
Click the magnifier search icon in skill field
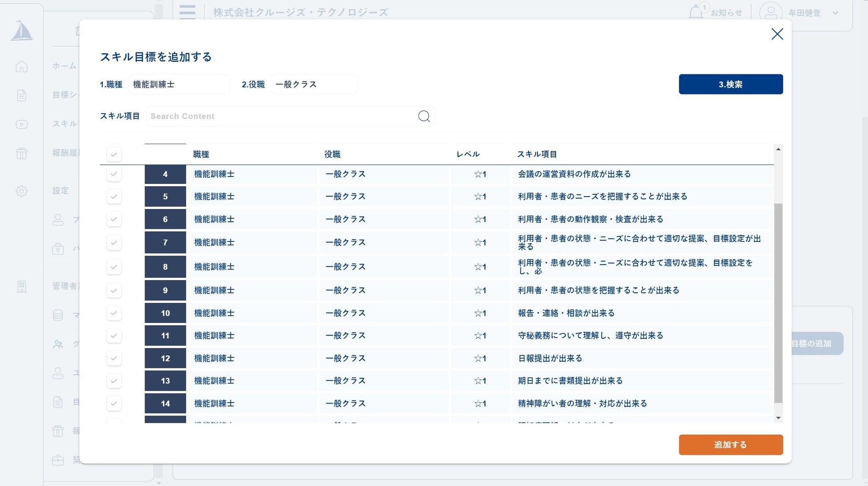tap(424, 116)
